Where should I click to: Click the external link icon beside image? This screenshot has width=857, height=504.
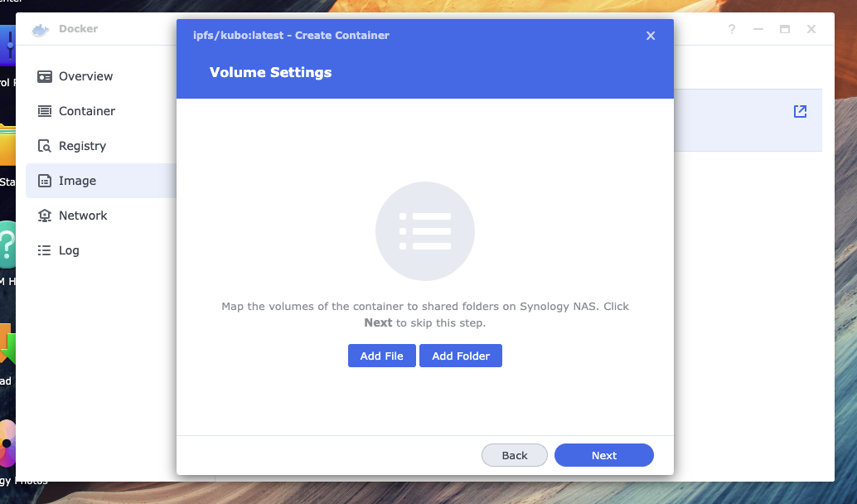(800, 112)
